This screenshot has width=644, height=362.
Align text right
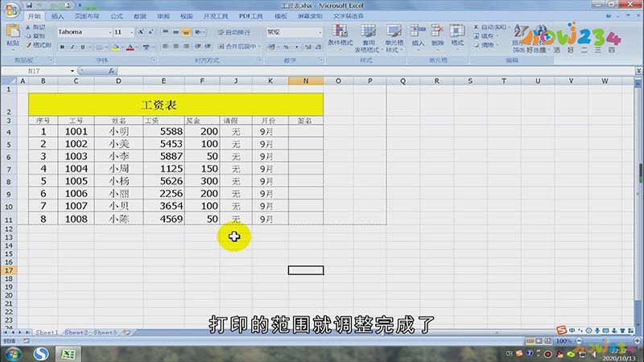(186, 47)
